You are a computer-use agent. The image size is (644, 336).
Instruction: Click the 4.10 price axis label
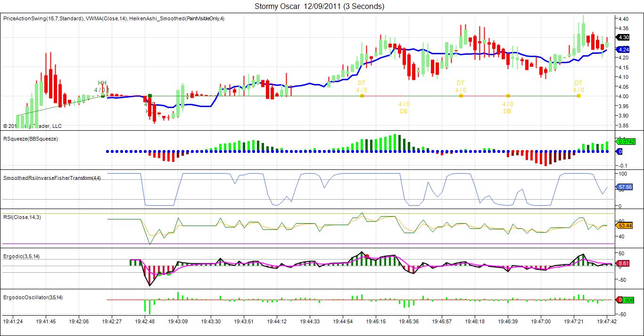coord(623,77)
